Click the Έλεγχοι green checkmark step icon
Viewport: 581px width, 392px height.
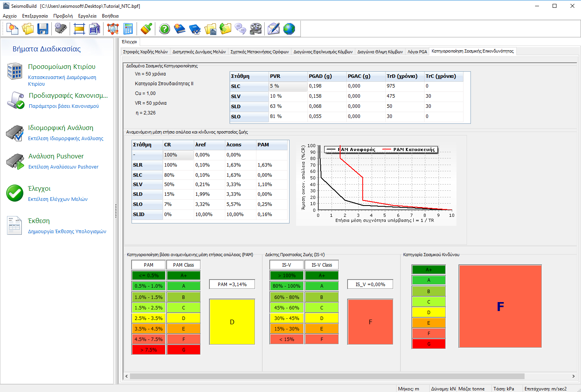[x=15, y=193]
